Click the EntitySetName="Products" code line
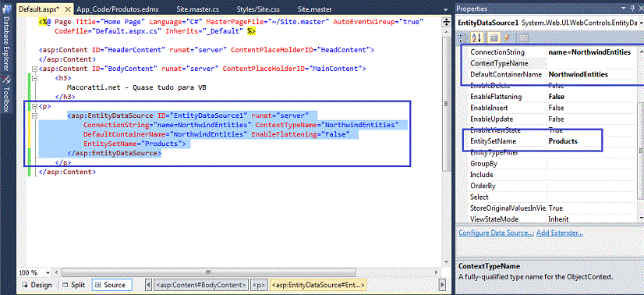 pyautogui.click(x=135, y=144)
